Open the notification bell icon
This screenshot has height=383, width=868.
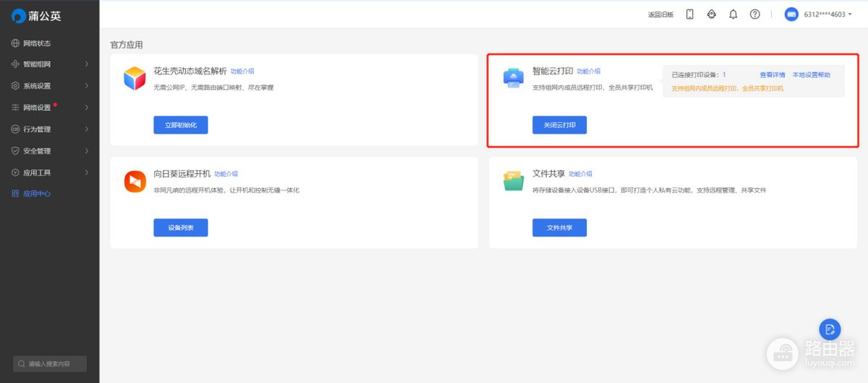pos(733,14)
